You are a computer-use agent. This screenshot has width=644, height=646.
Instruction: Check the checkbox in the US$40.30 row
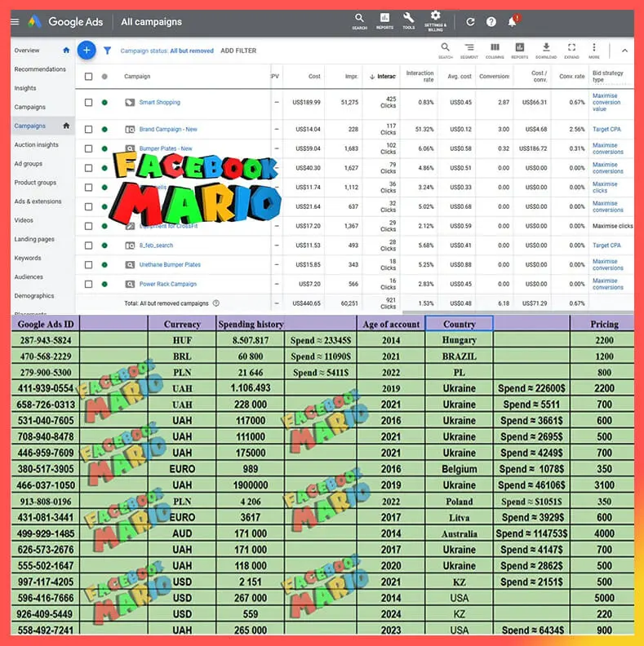tap(88, 168)
